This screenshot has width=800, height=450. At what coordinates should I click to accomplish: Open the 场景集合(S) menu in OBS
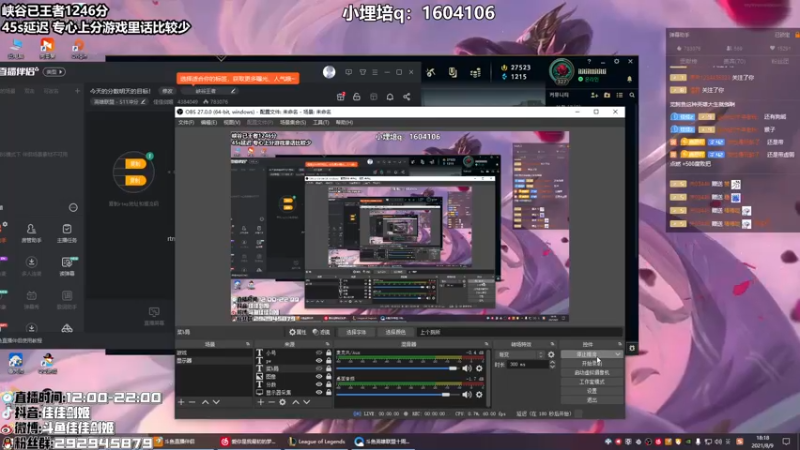293,122
